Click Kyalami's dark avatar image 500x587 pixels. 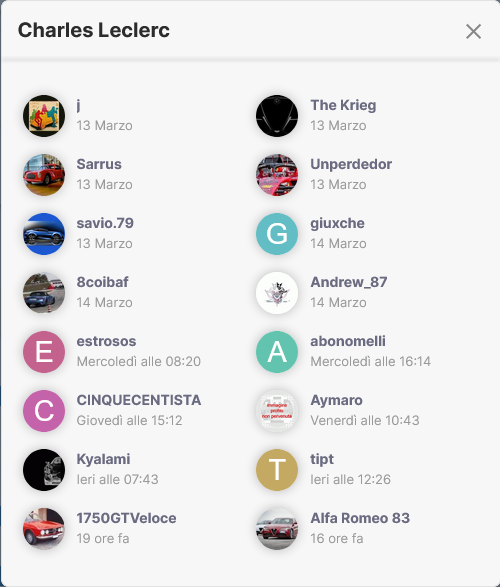coord(44,470)
